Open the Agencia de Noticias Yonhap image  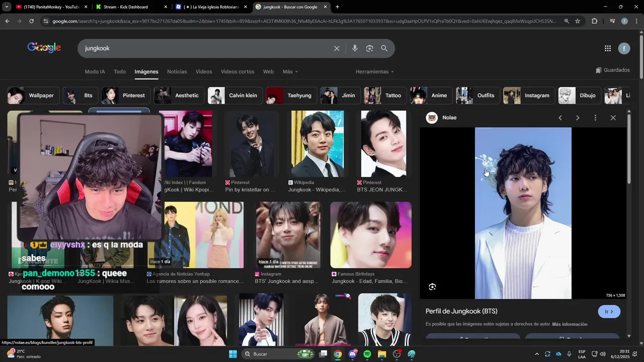[195, 235]
